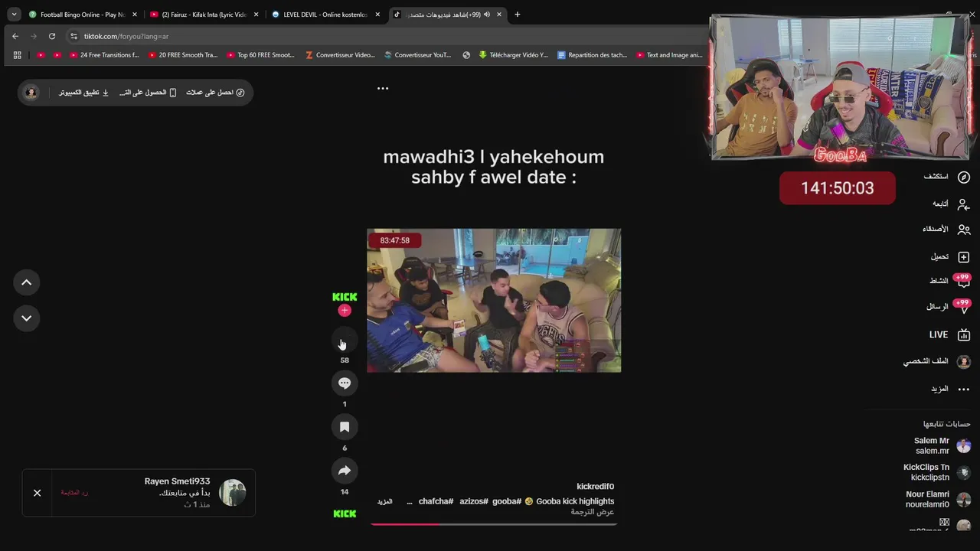
Task: Go to next video with down arrow
Action: click(x=26, y=318)
